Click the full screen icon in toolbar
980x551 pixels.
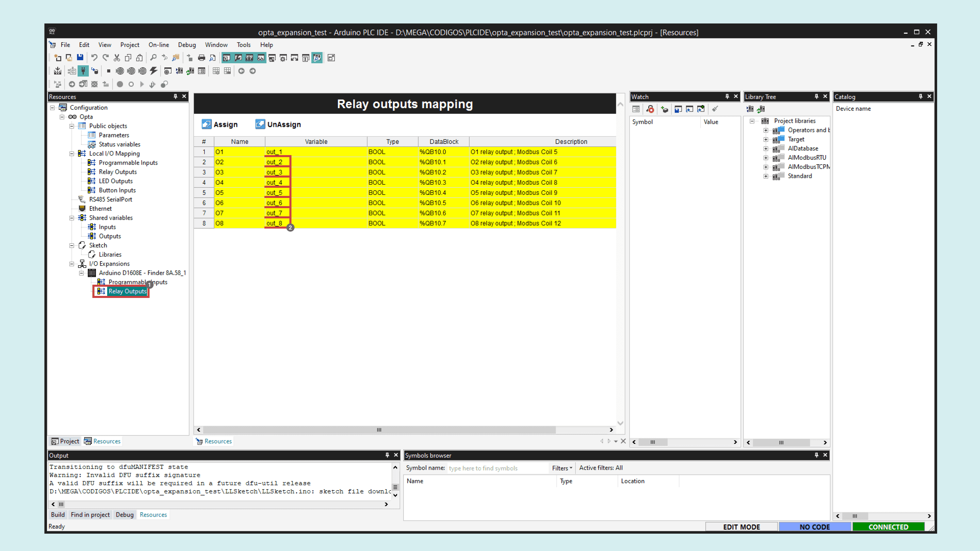[331, 57]
